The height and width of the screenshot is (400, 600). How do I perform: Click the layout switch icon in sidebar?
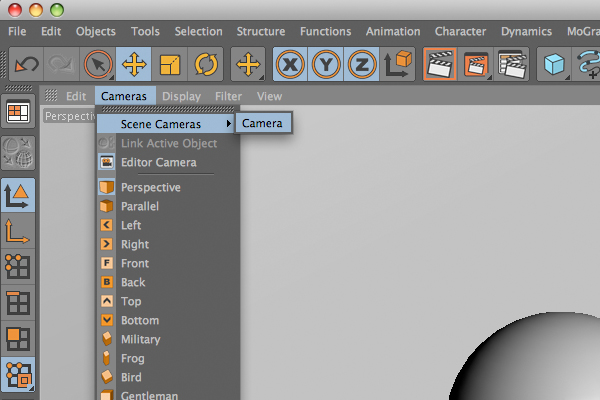coord(18,112)
